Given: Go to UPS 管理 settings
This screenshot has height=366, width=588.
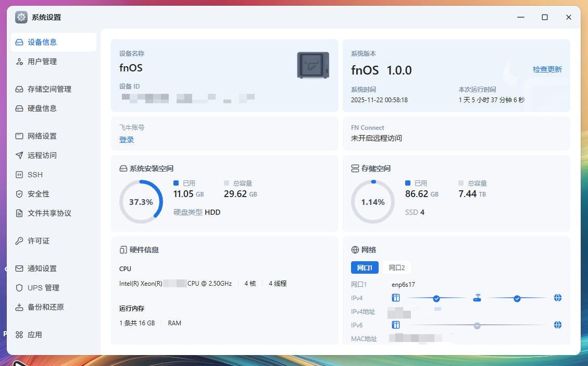Looking at the screenshot, I should (43, 288).
